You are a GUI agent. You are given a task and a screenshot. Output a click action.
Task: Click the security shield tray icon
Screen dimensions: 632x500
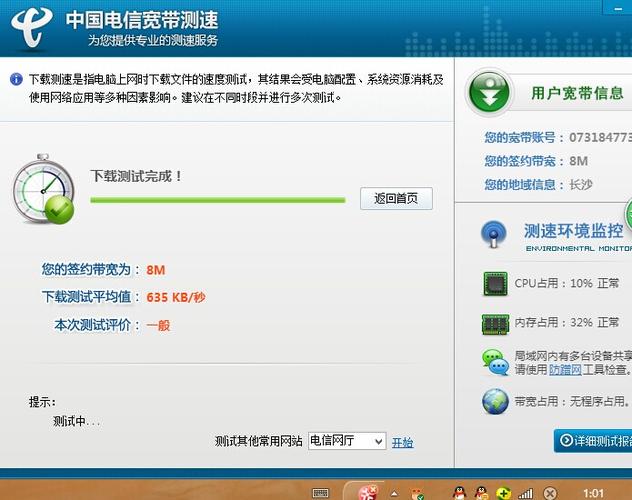tap(417, 494)
